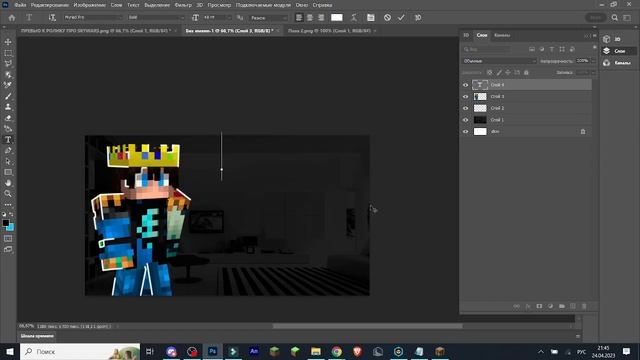The height and width of the screenshot is (360, 640).
Task: Cancel the current text edit
Action: click(x=387, y=18)
